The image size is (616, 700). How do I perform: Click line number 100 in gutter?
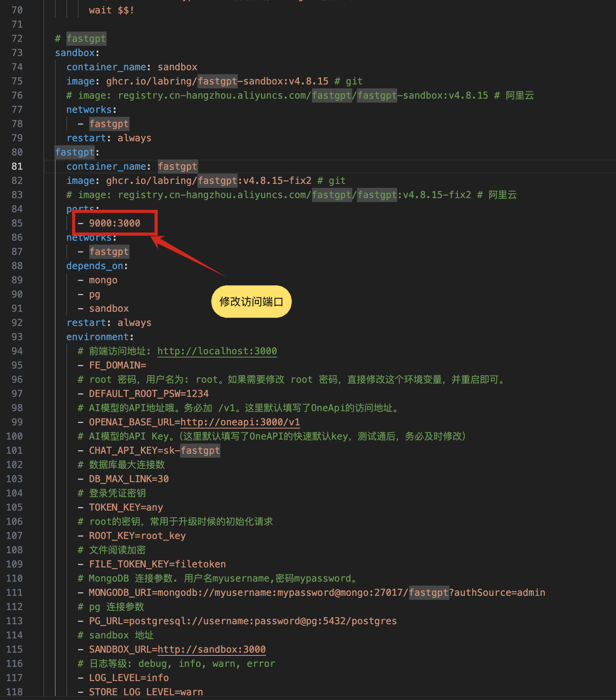pyautogui.click(x=14, y=436)
